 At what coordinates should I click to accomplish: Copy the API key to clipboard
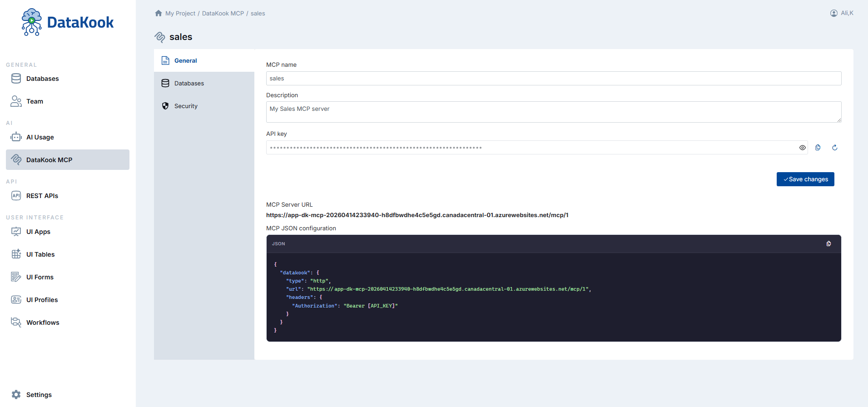pyautogui.click(x=818, y=148)
